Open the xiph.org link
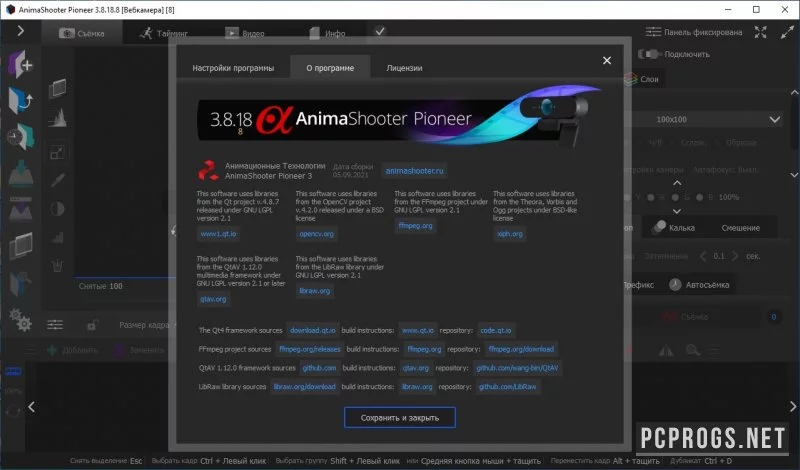 (x=510, y=234)
